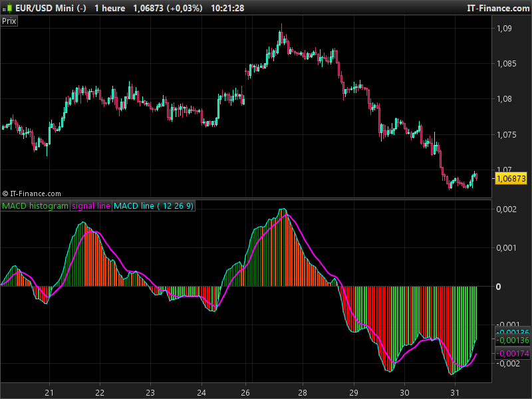Click the magenta signal line legend label
532x399 pixels.
pos(91,206)
